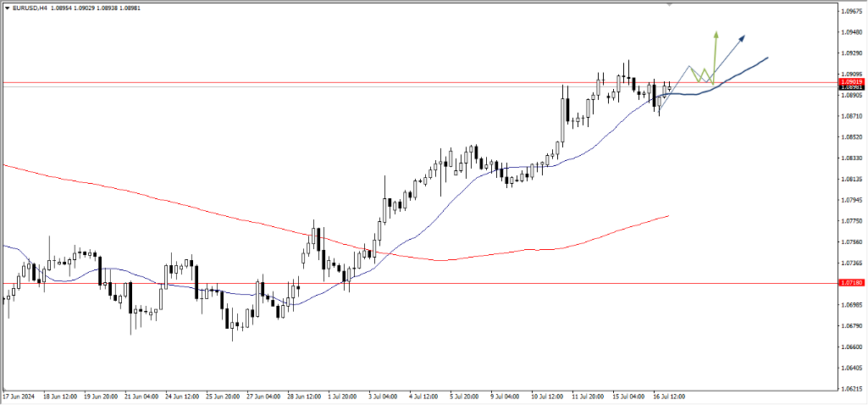
Task: Click the 3 Jul 04:00 time label
Action: [x=384, y=396]
